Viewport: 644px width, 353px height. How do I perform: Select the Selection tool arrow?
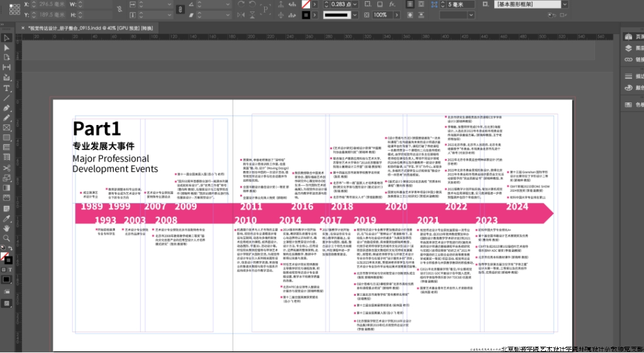(6, 38)
